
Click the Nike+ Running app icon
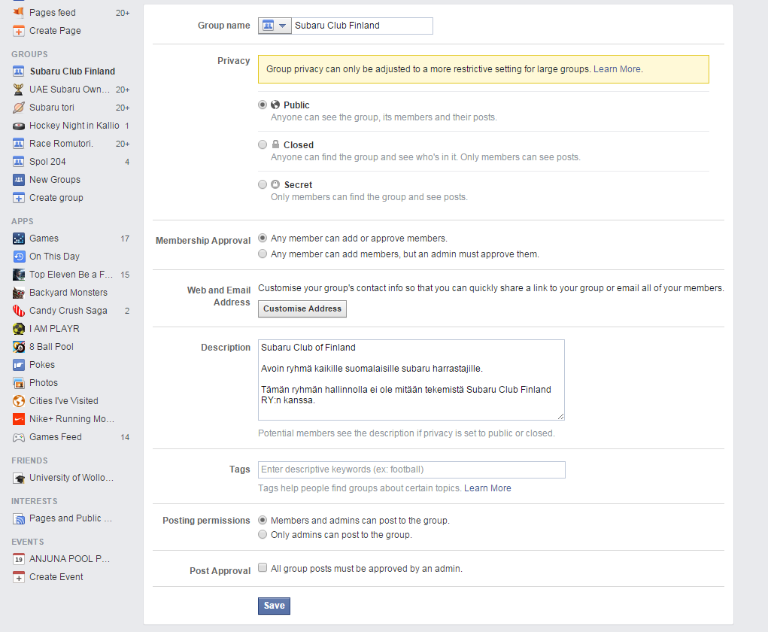tap(19, 419)
